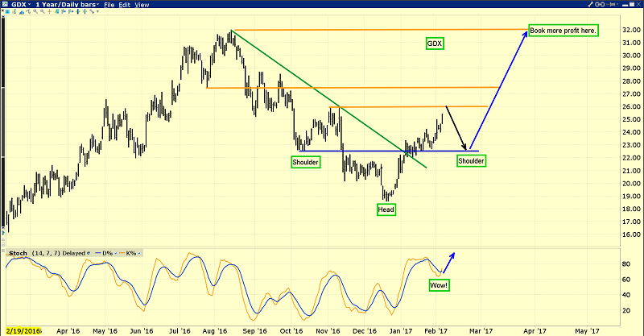Click the chain link icon in the title bar
The height and width of the screenshot is (336, 644).
[600, 5]
